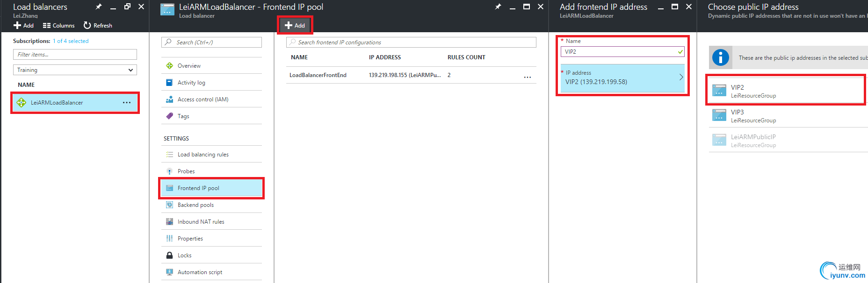The width and height of the screenshot is (868, 283).
Task: Click the VIP3 public IP resource icon
Action: 719,115
